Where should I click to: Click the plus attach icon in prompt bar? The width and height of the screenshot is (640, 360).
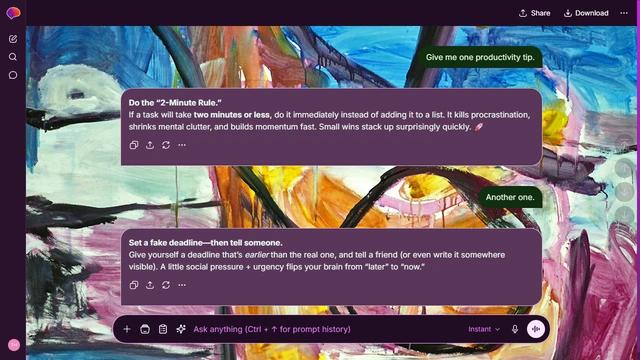pyautogui.click(x=127, y=329)
